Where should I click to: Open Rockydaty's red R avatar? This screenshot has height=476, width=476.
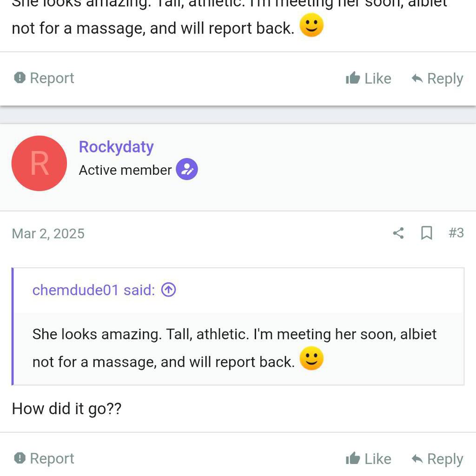(x=39, y=163)
